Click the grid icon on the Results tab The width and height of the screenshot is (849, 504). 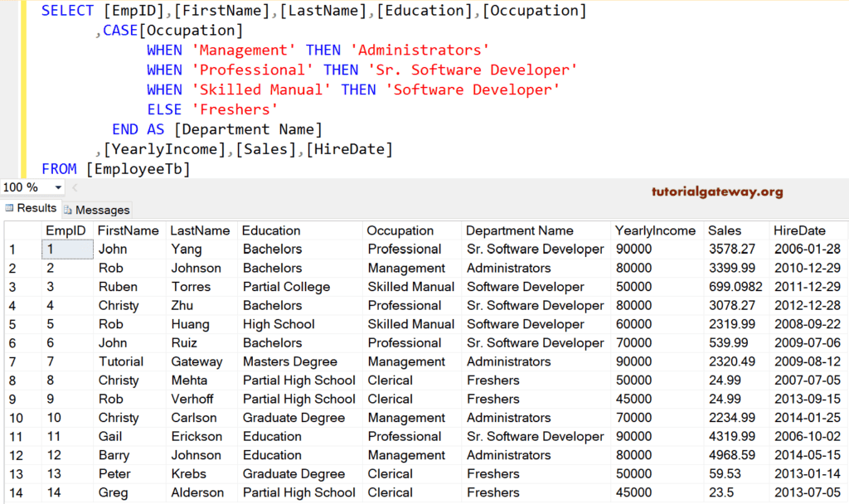(x=7, y=208)
